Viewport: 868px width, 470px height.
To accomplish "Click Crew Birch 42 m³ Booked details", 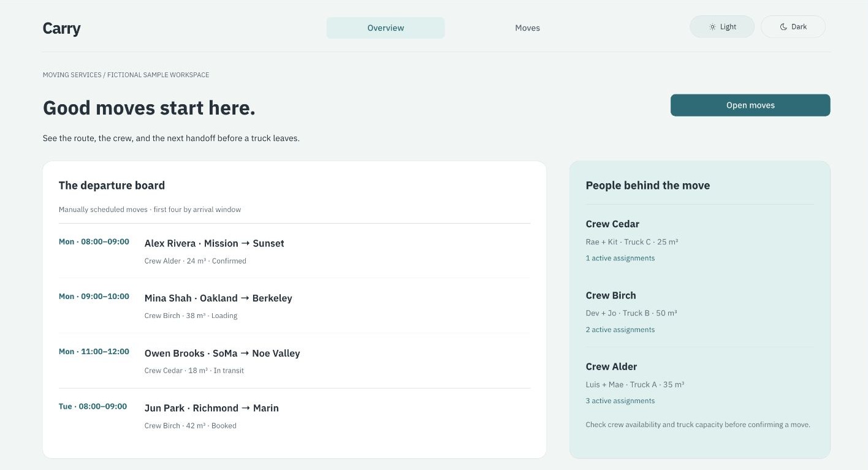I will (x=191, y=426).
